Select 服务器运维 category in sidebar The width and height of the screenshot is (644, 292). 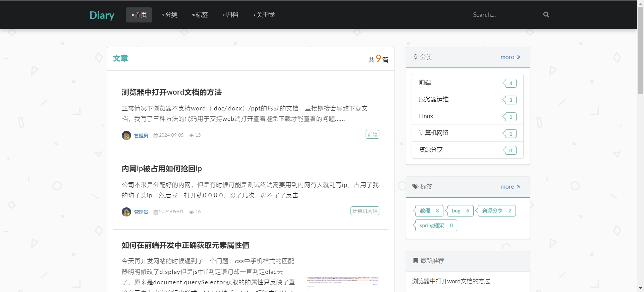click(x=468, y=99)
